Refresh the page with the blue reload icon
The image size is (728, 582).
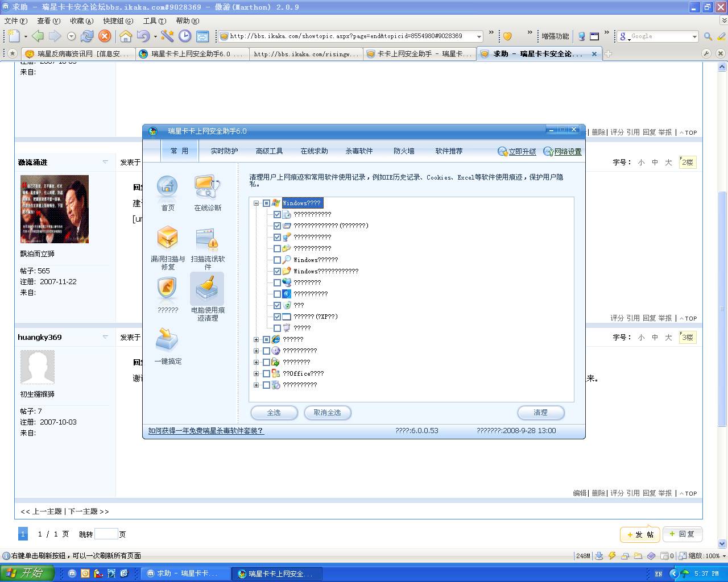(87, 36)
